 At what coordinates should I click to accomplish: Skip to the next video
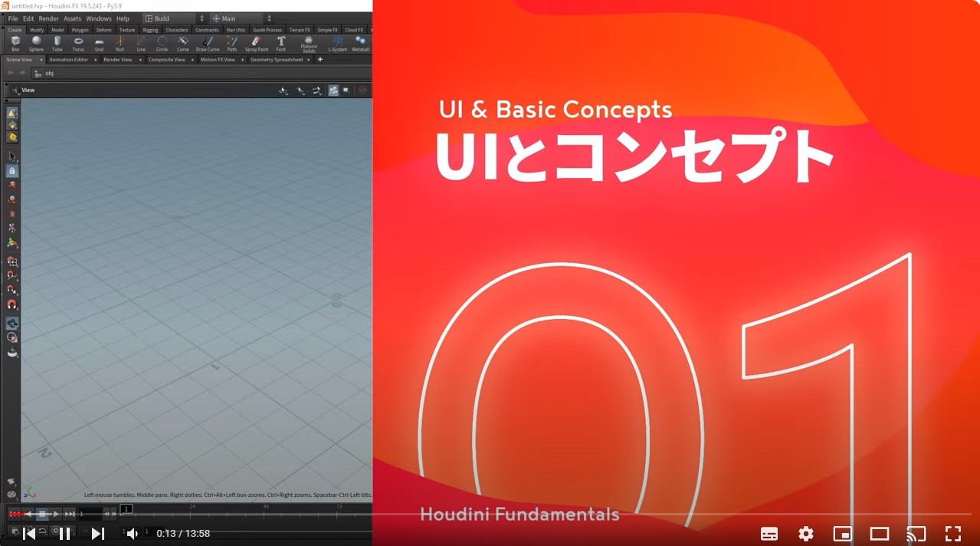click(98, 534)
